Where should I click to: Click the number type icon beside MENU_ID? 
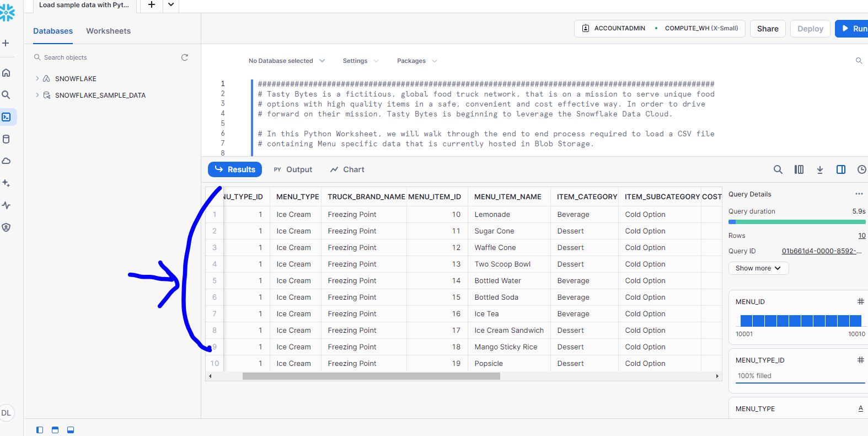(x=860, y=301)
